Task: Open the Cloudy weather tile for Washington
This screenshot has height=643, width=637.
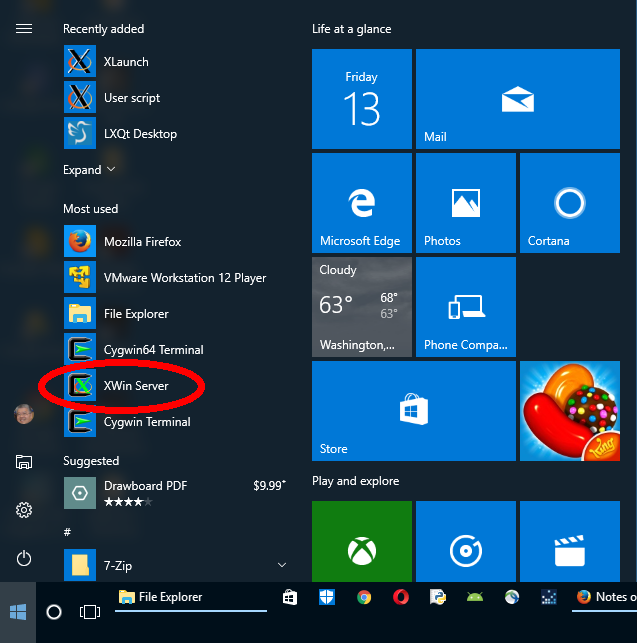Action: coord(362,307)
